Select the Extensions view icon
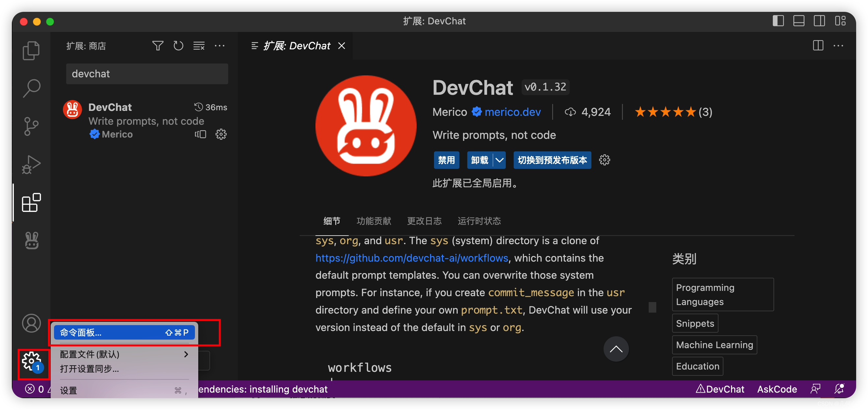The image size is (868, 410). click(x=31, y=203)
